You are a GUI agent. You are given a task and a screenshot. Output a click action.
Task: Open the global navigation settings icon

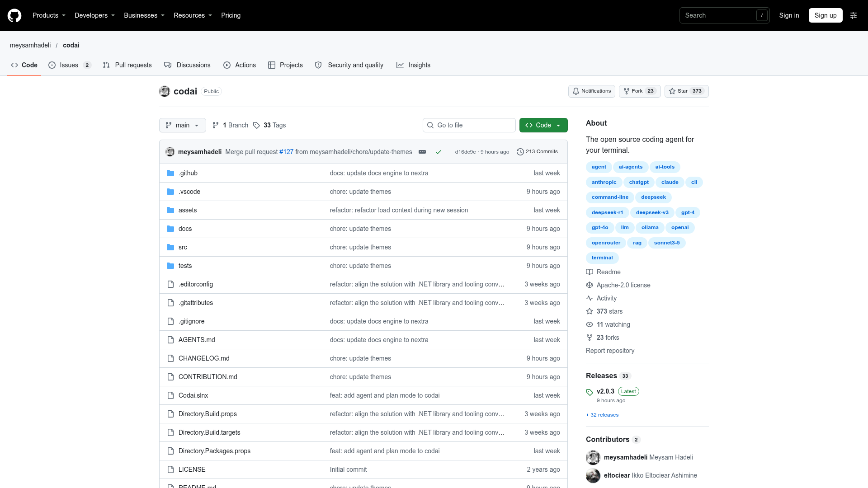[854, 15]
